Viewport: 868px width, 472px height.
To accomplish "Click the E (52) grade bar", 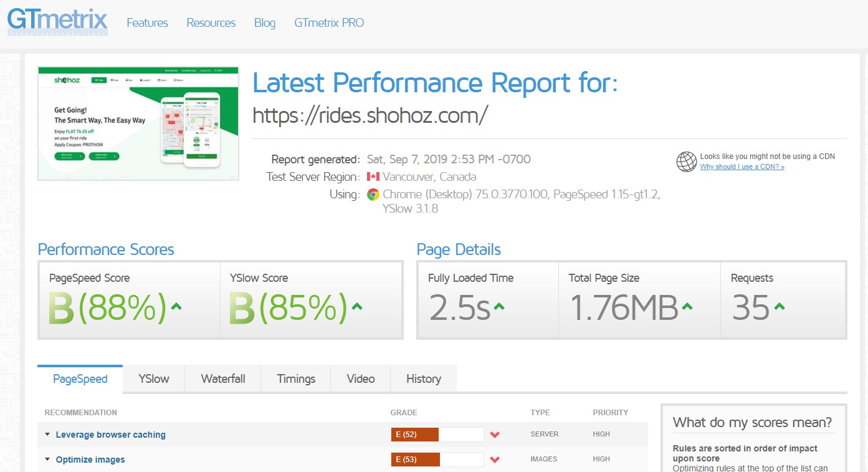I will (437, 435).
